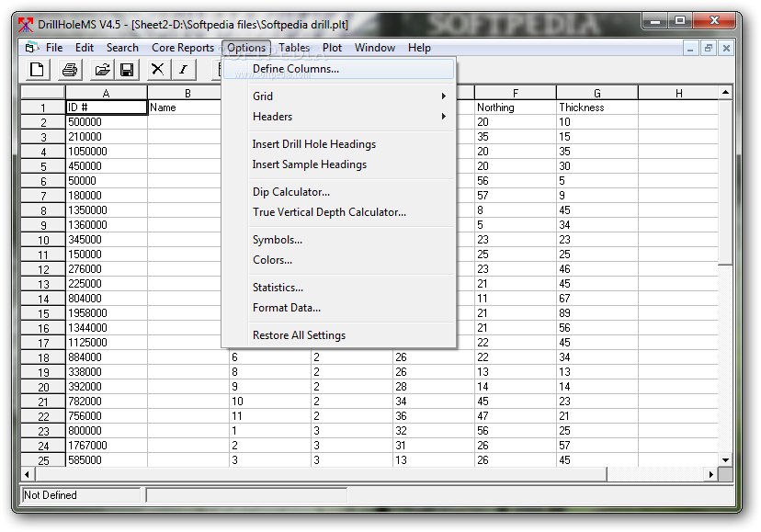Click the italic I toolbar icon
Image resolution: width=761 pixels, height=532 pixels.
coord(184,70)
